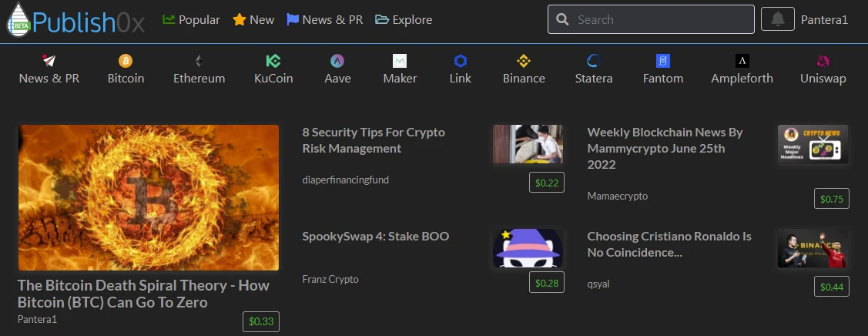Click the Chainlink hexagon icon
This screenshot has width=868, height=336.
461,60
